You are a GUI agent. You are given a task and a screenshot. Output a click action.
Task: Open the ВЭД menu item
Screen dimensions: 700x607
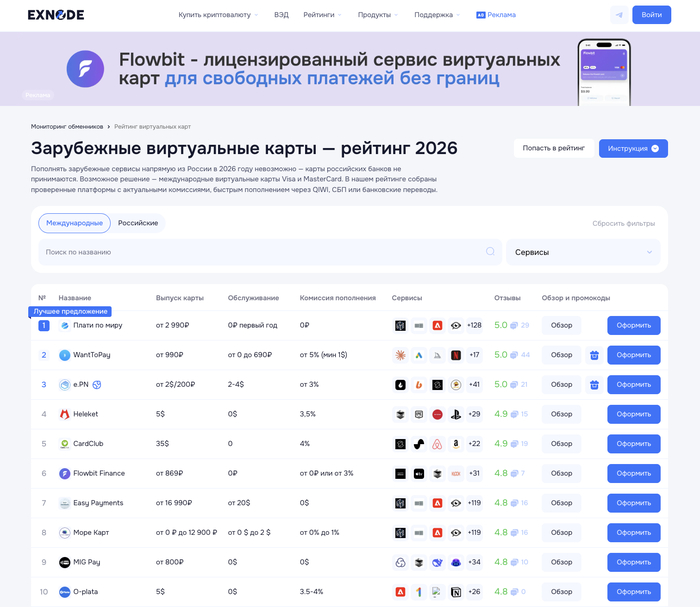tap(281, 15)
